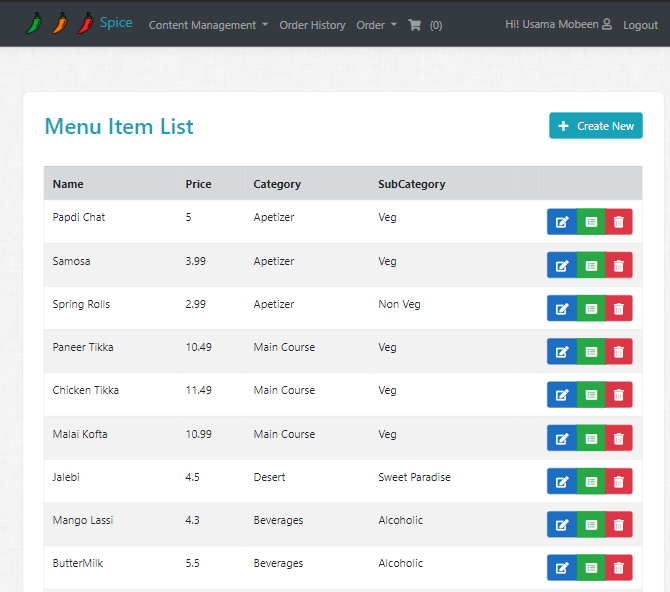
Task: Edit the Spring Rolls item
Action: tap(562, 309)
